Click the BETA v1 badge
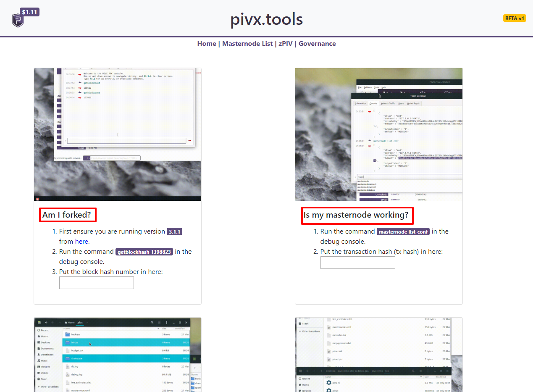Image resolution: width=533 pixels, height=392 pixels. point(515,18)
